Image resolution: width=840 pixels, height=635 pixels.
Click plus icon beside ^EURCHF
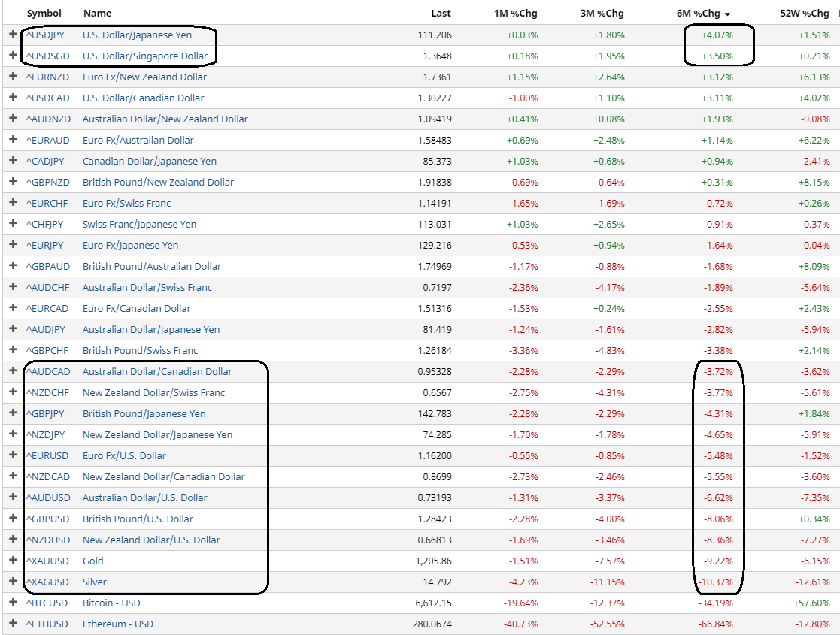click(x=13, y=203)
